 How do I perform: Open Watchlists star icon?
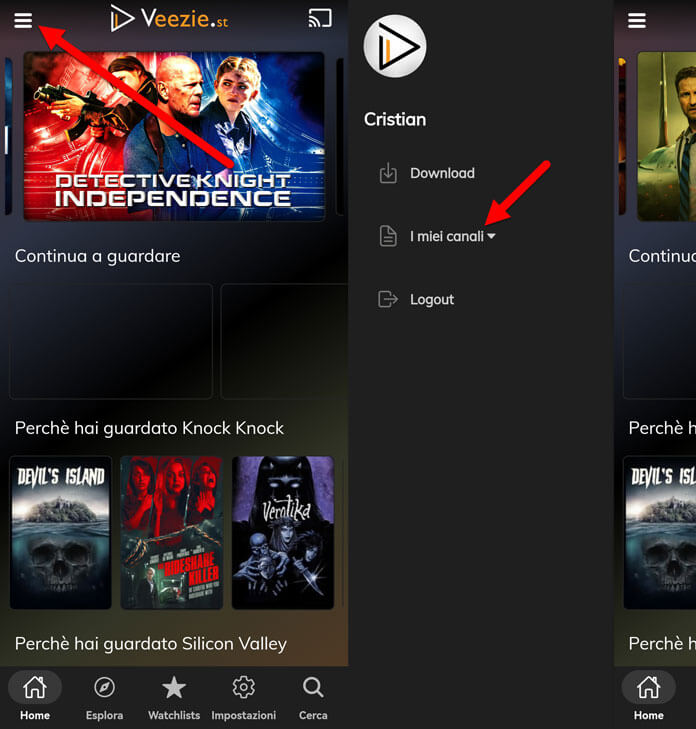(x=174, y=696)
